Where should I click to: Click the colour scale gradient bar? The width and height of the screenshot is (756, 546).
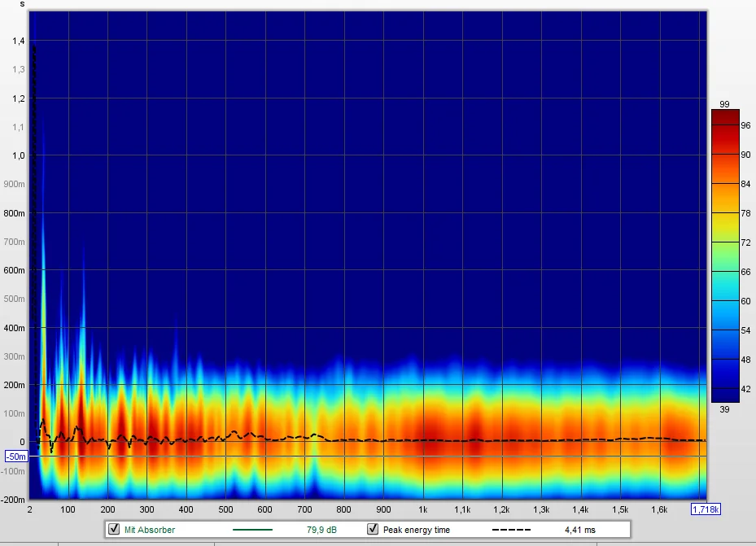725,256
